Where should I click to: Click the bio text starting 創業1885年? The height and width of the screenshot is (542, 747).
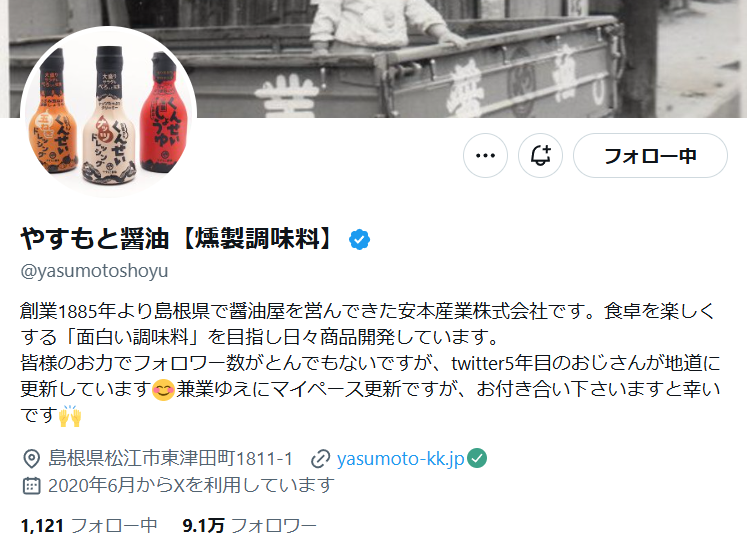click(x=371, y=363)
